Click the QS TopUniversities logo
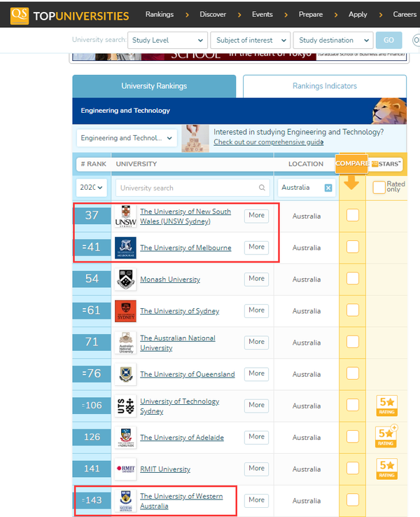420x517 pixels. tap(69, 15)
